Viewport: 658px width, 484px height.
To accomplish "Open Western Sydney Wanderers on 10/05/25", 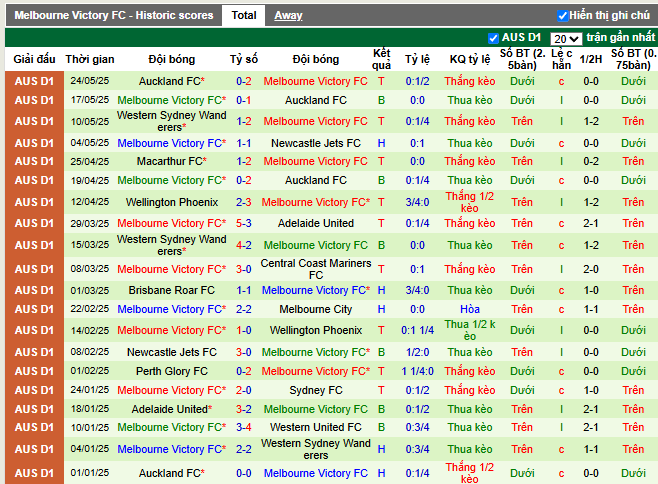I will (x=172, y=121).
